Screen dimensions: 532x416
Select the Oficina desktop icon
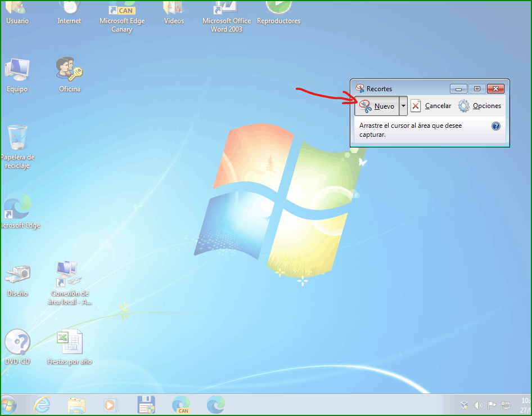tap(70, 75)
